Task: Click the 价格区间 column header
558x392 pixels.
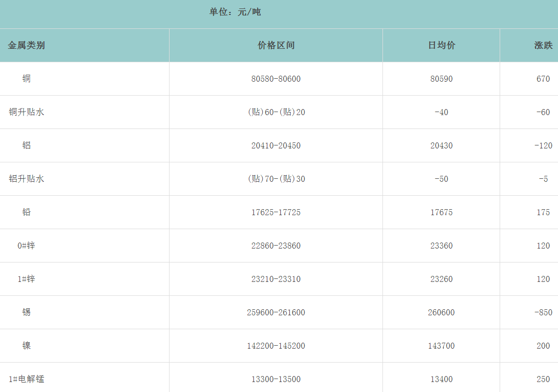Action: tap(276, 45)
